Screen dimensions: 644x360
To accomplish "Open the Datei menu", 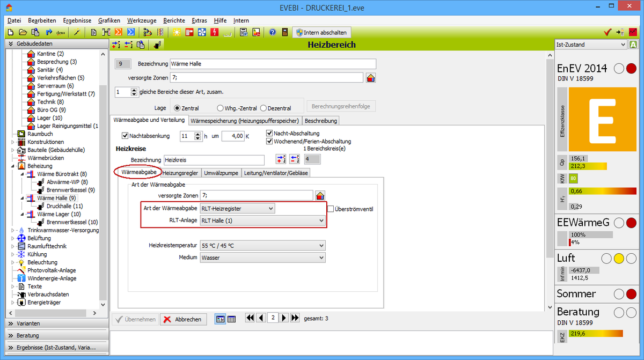I will [x=14, y=20].
